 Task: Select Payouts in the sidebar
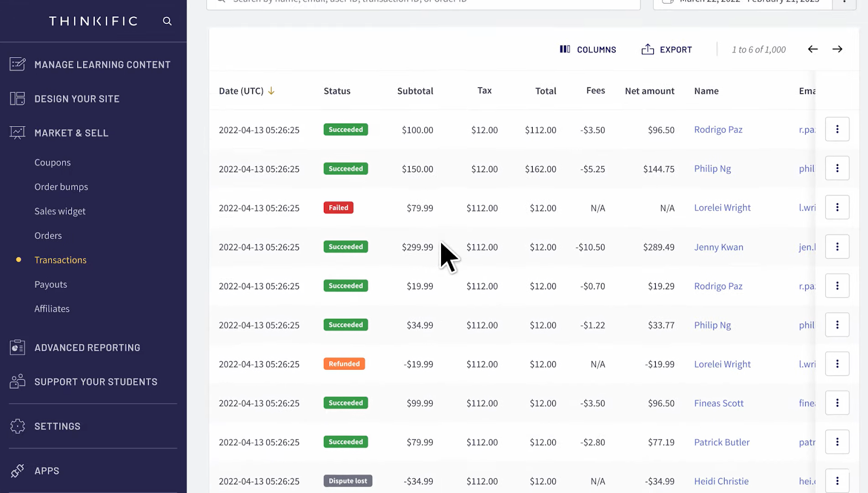50,284
